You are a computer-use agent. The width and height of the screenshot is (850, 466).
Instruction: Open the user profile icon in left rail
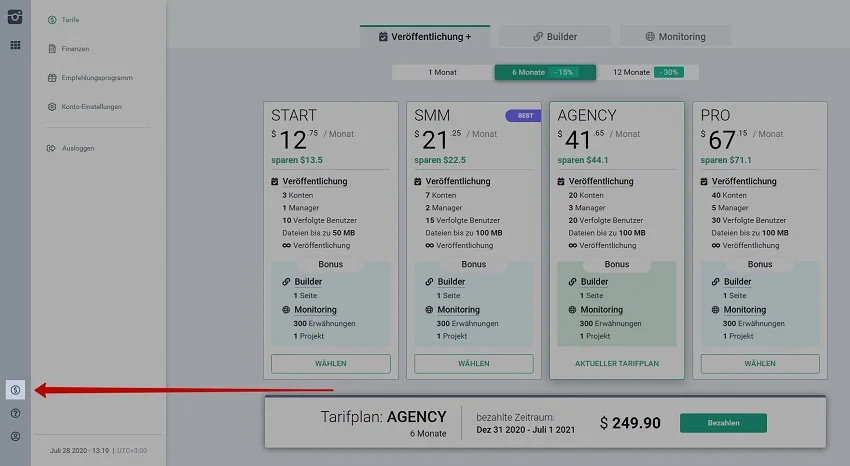pos(15,436)
